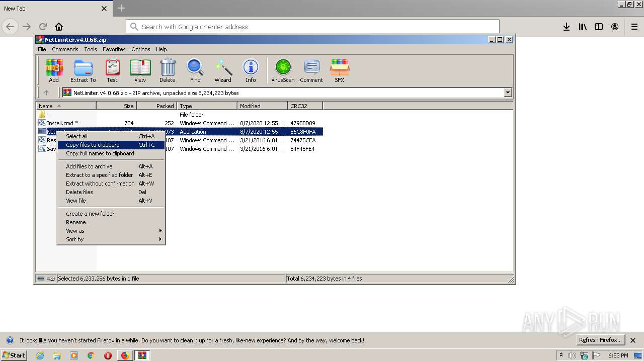Toggle Firefox sidebar icon
The width and height of the screenshot is (644, 362).
click(x=599, y=27)
